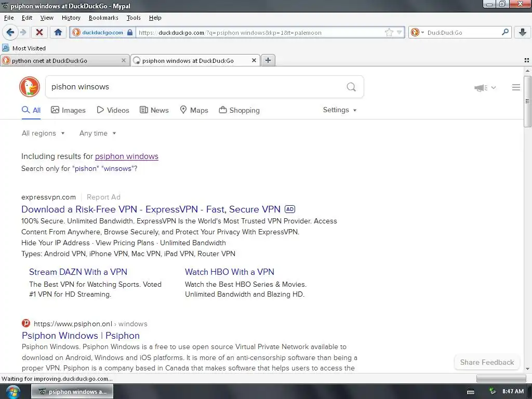This screenshot has width=532, height=399.
Task: Open the History menu
Action: pyautogui.click(x=71, y=18)
